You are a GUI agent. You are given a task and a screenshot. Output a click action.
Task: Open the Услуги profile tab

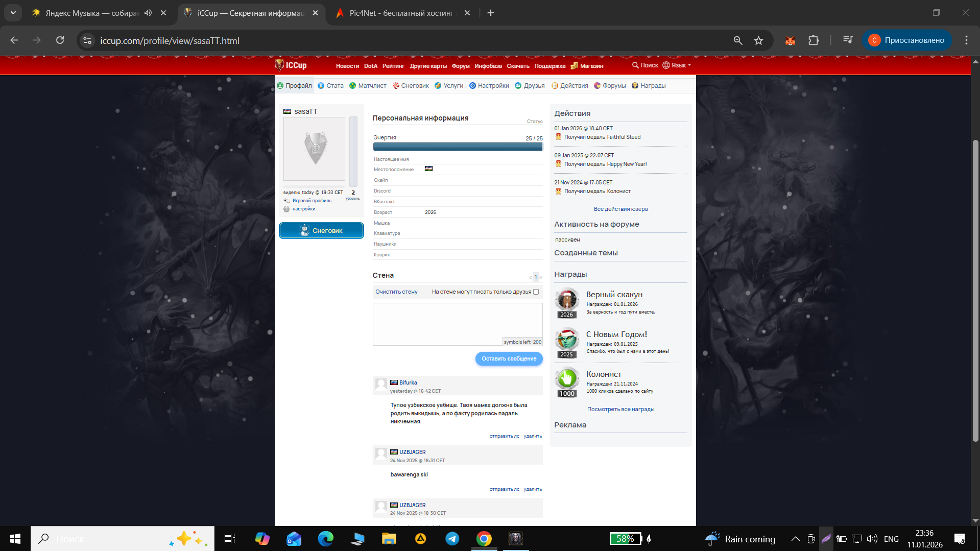[449, 86]
